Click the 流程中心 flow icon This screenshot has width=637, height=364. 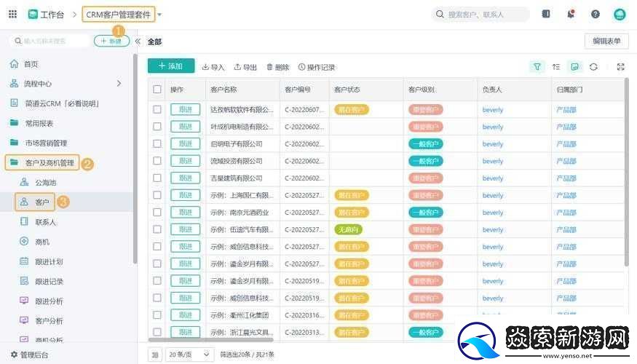point(15,83)
